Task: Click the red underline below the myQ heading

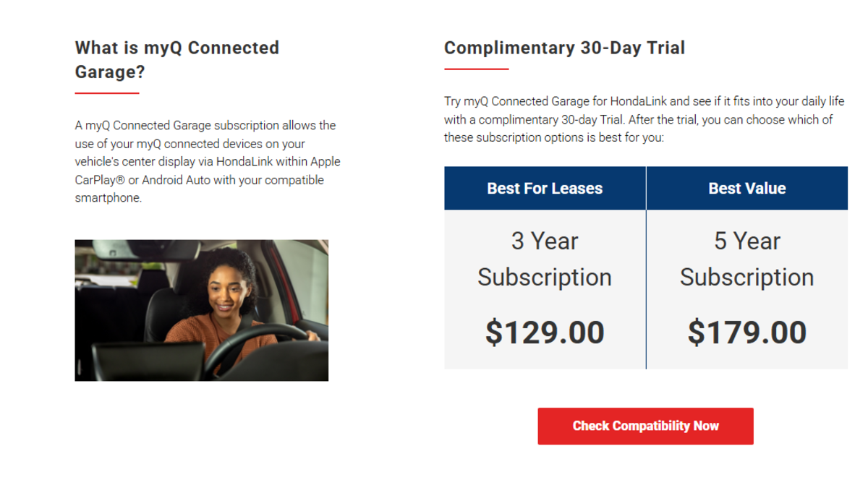Action: click(106, 93)
